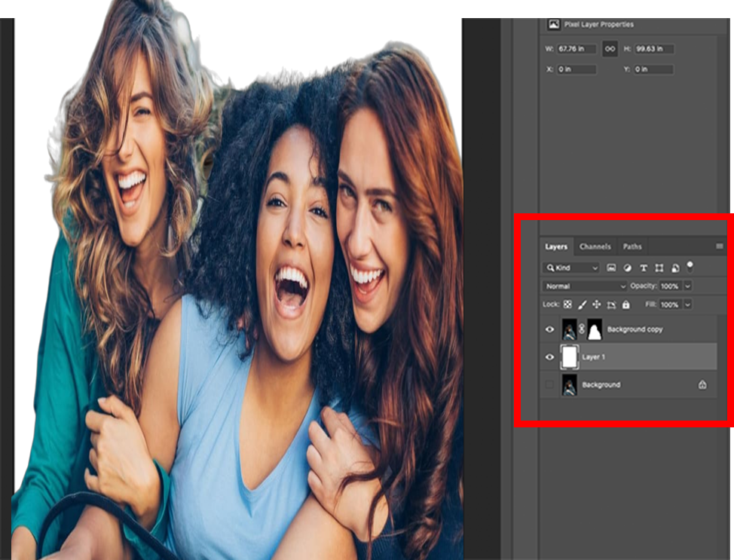Open the Kind filter dropdown
This screenshot has width=734, height=560.
pos(571,268)
